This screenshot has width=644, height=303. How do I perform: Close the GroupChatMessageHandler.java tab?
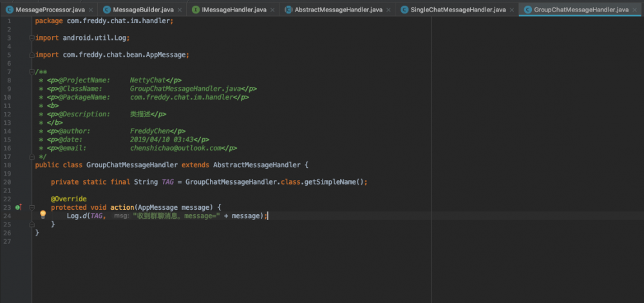(x=636, y=10)
